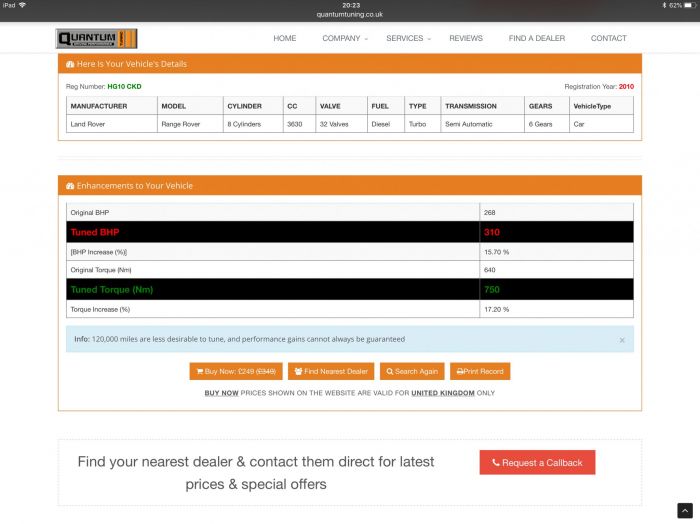Click the Torque Increase value 17.20 %
Viewport: 700px width, 524px height.
point(496,309)
